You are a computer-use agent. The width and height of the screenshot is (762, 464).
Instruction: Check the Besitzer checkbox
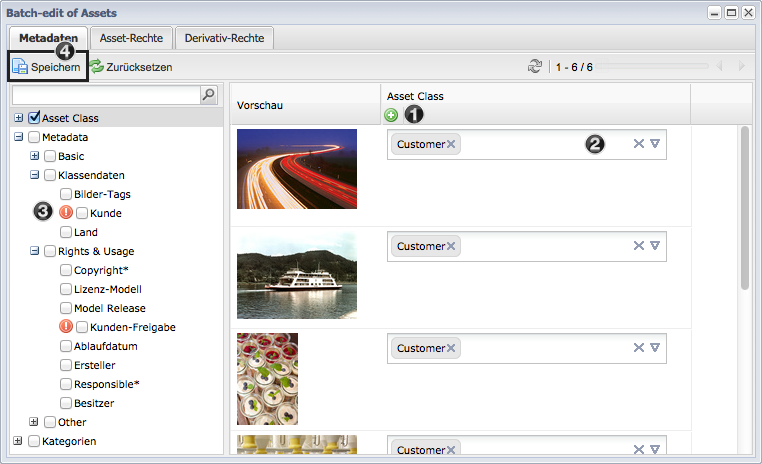(x=66, y=403)
